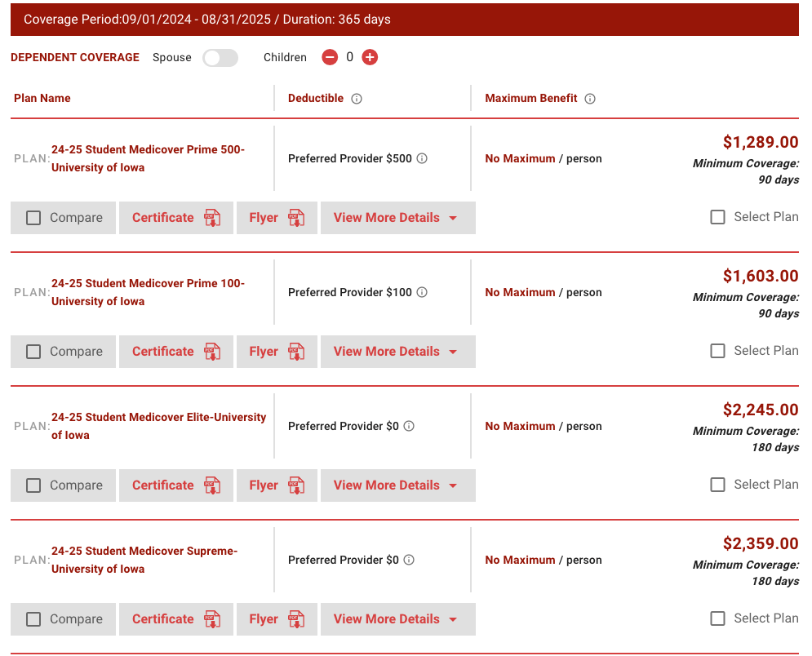
Task: Click the $2,245.00 price
Action: point(761,410)
